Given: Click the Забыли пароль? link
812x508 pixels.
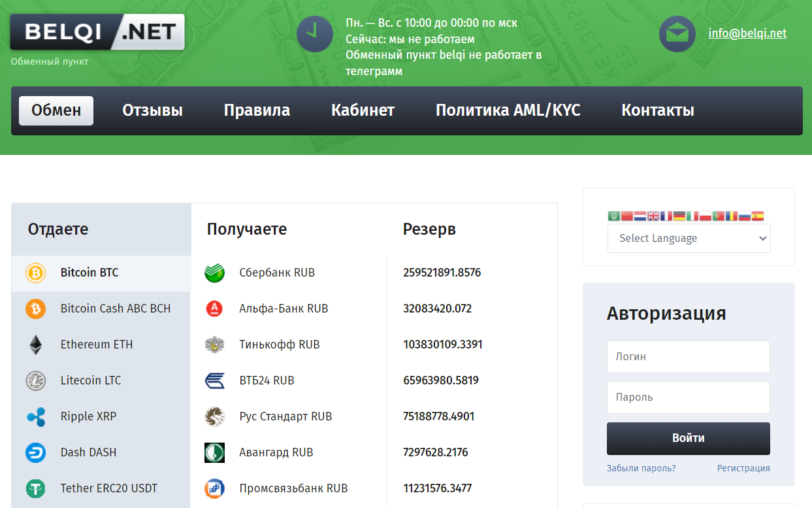Looking at the screenshot, I should (x=641, y=468).
